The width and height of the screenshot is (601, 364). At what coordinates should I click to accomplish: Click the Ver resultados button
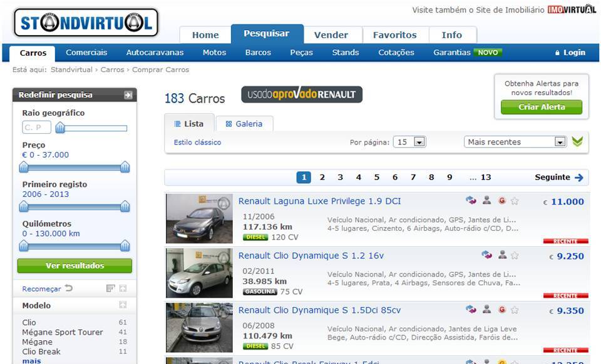(74, 266)
